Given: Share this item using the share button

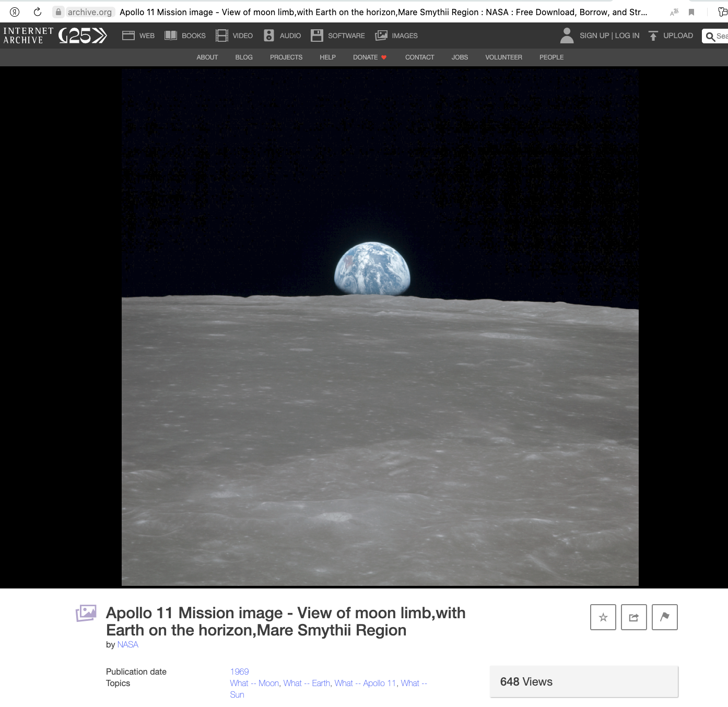Looking at the screenshot, I should pyautogui.click(x=634, y=617).
